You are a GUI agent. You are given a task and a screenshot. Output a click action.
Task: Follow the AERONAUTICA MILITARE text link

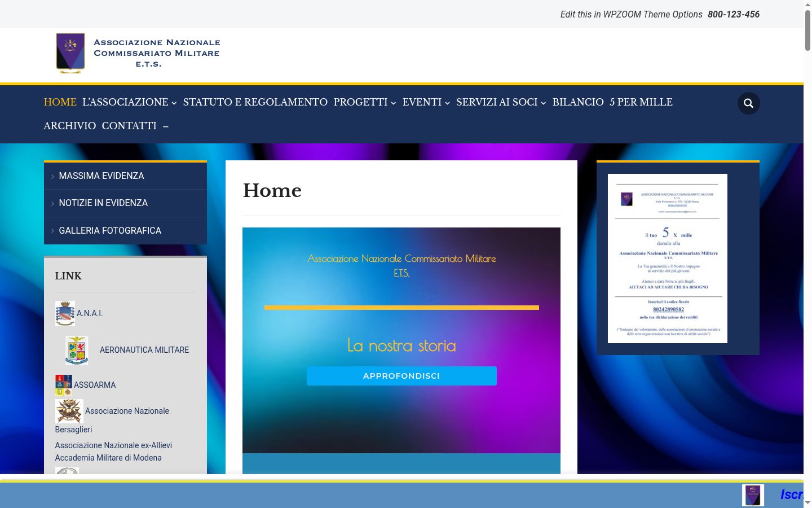[144, 350]
